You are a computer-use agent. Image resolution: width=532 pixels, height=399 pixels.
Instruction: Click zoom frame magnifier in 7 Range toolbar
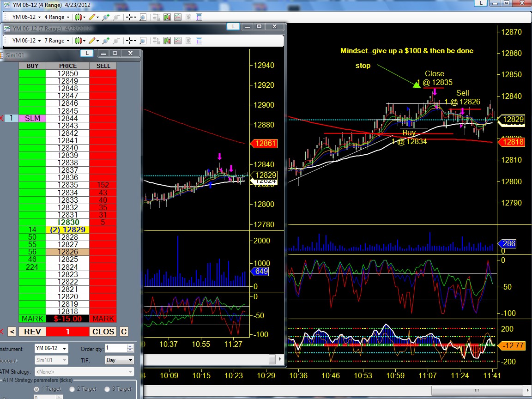pyautogui.click(x=143, y=41)
